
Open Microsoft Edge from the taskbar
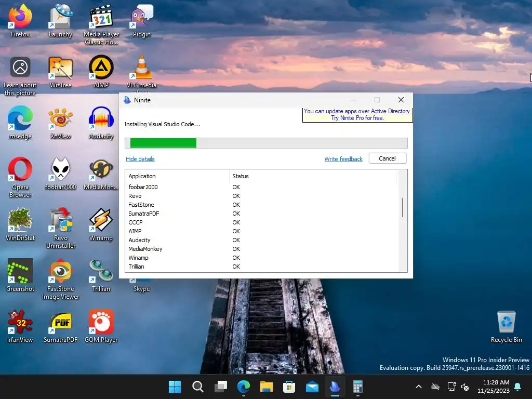pos(244,387)
